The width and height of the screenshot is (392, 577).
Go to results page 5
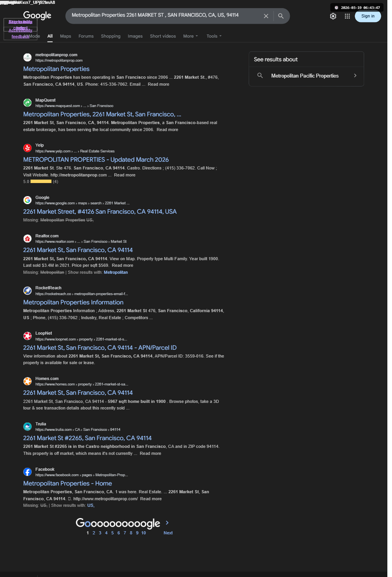coord(112,533)
